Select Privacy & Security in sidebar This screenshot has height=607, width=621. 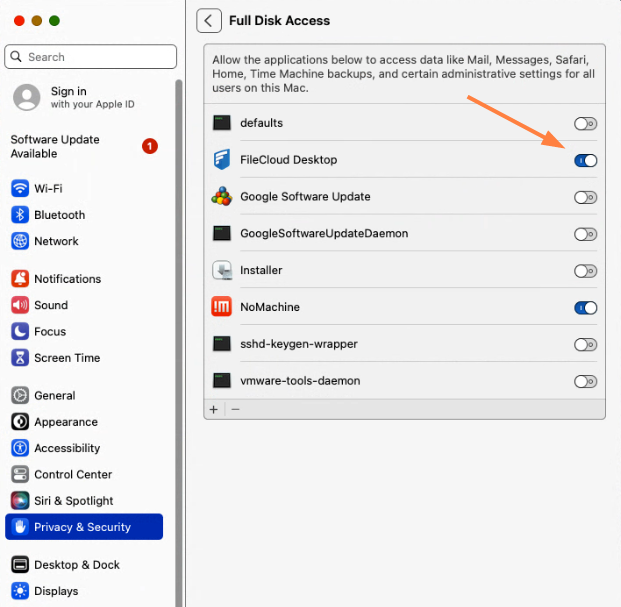[x=82, y=527]
